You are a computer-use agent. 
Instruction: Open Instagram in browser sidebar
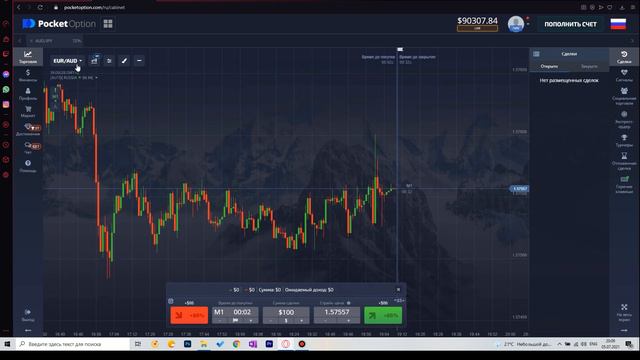[6, 104]
